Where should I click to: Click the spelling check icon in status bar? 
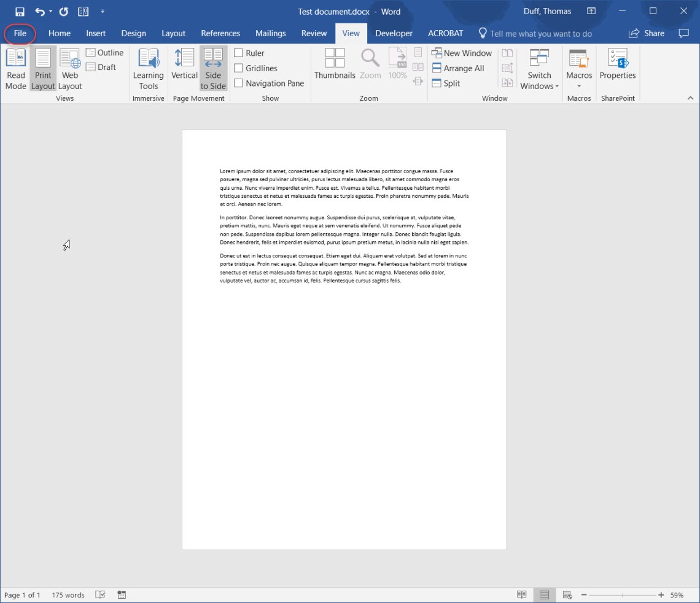pos(99,594)
